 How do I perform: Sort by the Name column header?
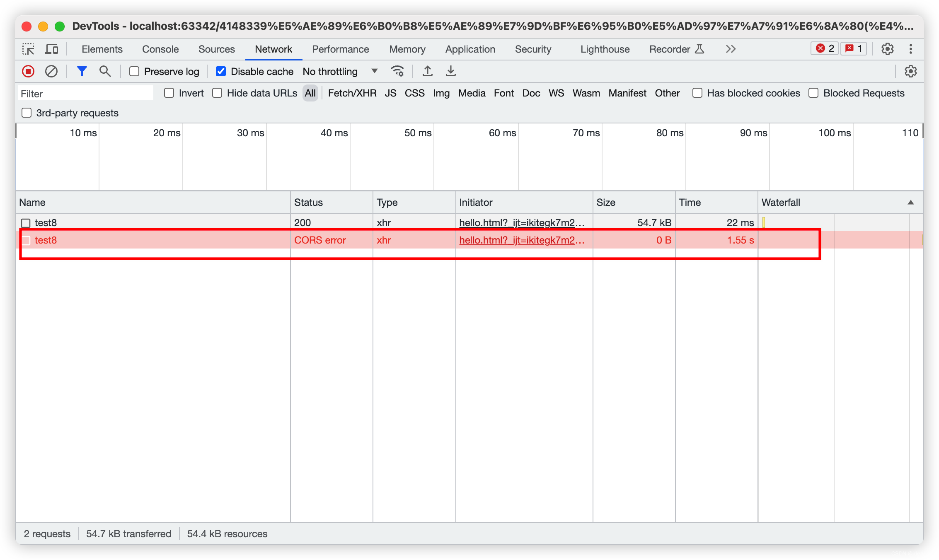coord(153,202)
